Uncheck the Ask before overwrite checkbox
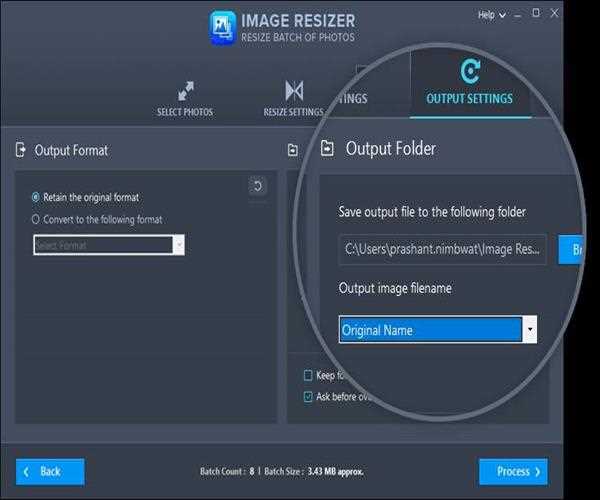Image resolution: width=600 pixels, height=500 pixels. tap(308, 396)
